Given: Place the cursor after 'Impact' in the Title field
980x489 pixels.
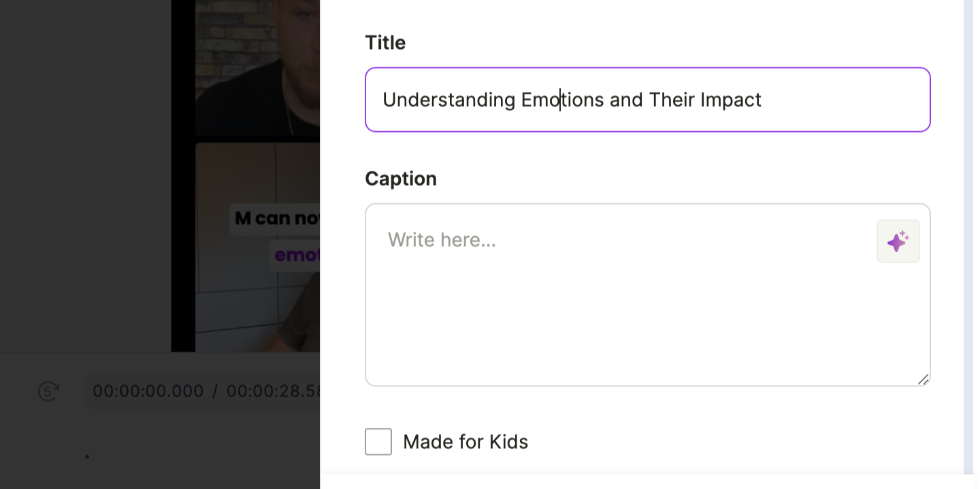Looking at the screenshot, I should (763, 100).
